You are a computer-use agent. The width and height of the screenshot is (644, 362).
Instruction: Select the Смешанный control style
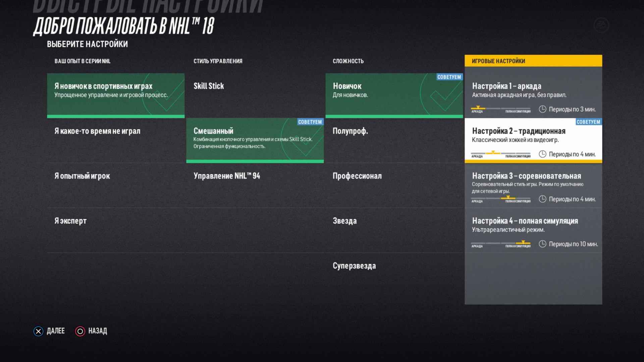tap(255, 140)
